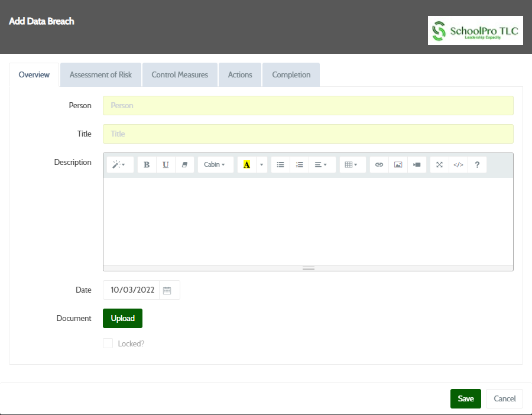
Task: Switch editor to fullscreen mode
Action: point(439,165)
